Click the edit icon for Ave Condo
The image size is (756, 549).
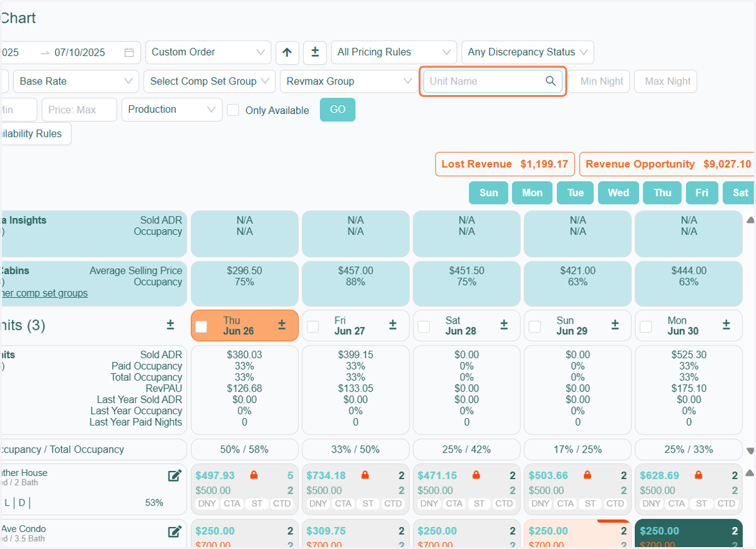tap(175, 531)
